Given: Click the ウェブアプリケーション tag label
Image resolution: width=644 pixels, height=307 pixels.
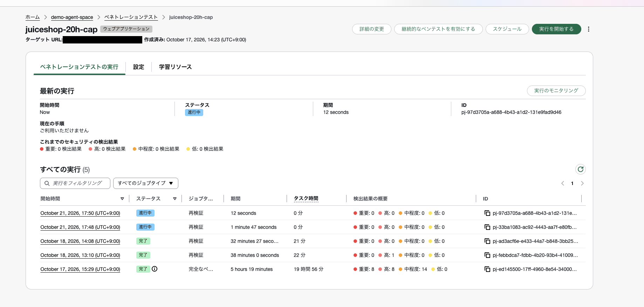Looking at the screenshot, I should point(126,29).
